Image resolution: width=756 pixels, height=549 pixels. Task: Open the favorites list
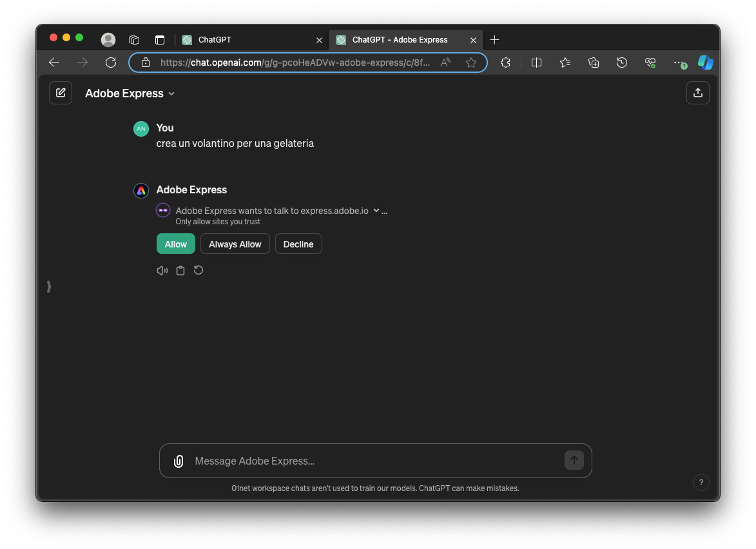click(565, 63)
